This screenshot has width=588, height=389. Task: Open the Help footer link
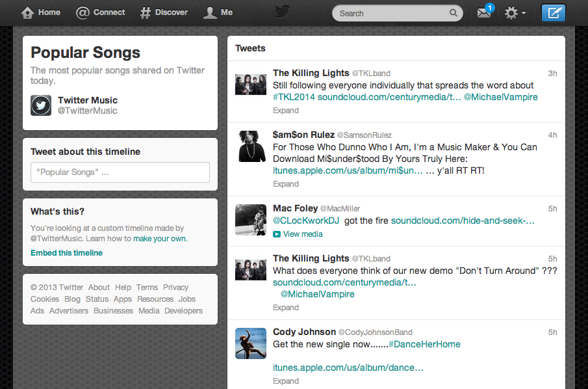click(123, 288)
